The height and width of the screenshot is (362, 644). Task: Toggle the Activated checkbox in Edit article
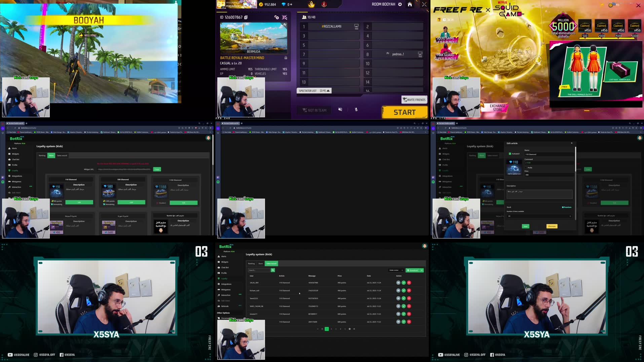[x=510, y=154]
